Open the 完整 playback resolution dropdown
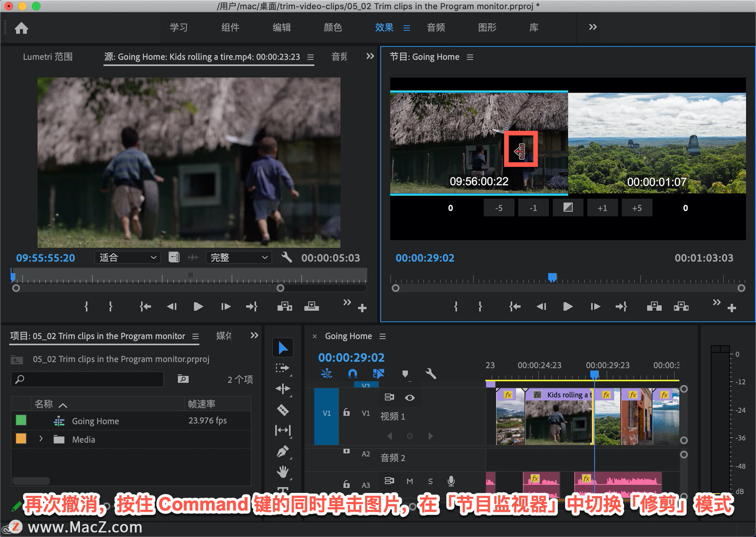The width and height of the screenshot is (756, 537). [239, 258]
